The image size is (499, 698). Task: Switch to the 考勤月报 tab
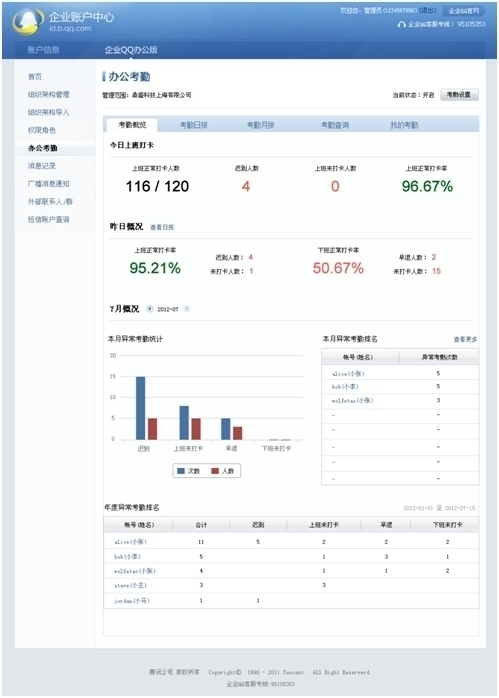(x=260, y=125)
